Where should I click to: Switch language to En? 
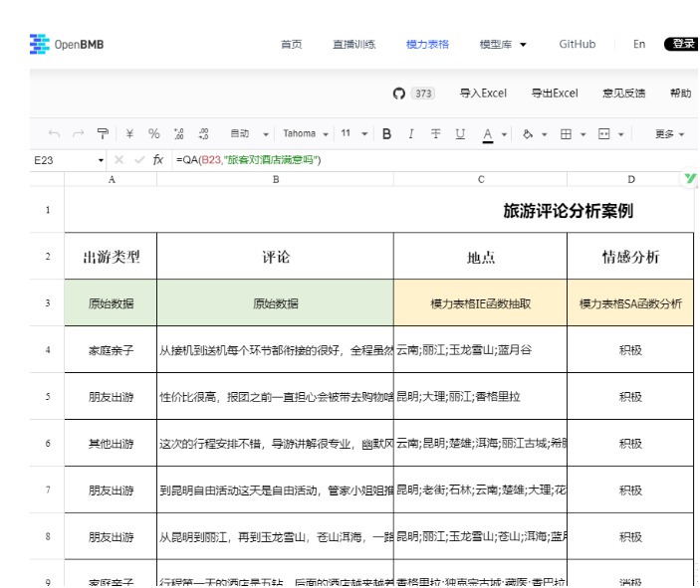(639, 44)
